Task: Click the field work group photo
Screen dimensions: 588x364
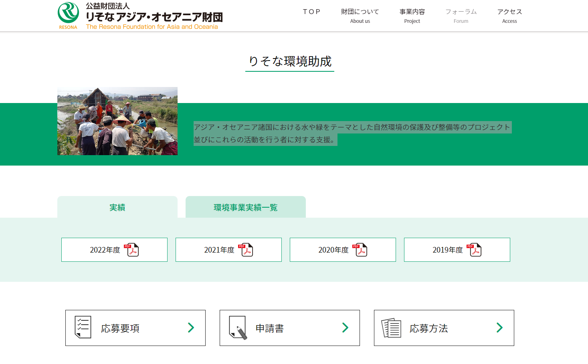Action: point(117,121)
